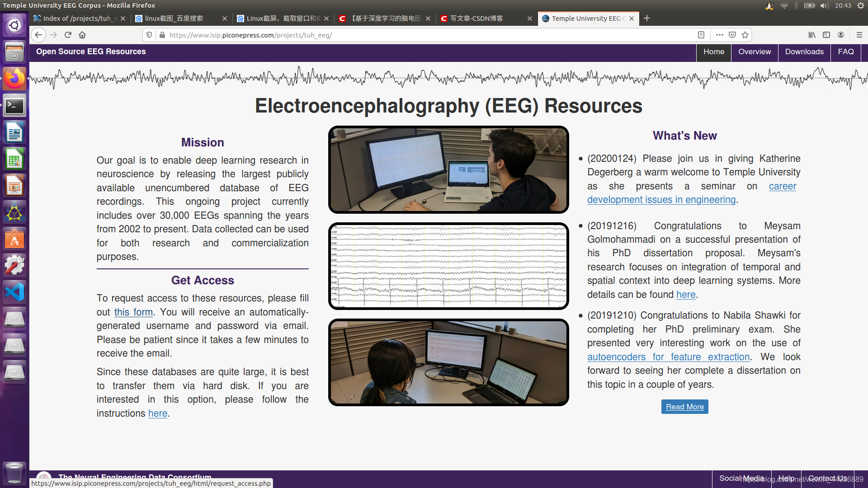
Task: Open the Home navigation item
Action: point(713,52)
